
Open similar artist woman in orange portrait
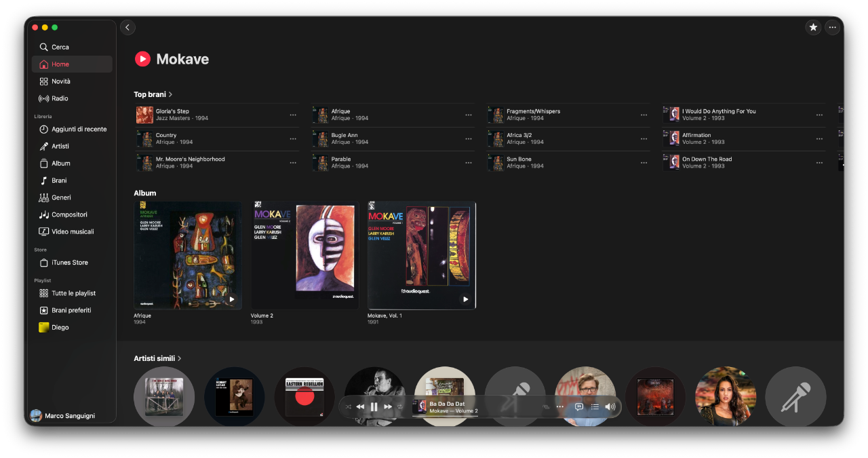pyautogui.click(x=726, y=397)
